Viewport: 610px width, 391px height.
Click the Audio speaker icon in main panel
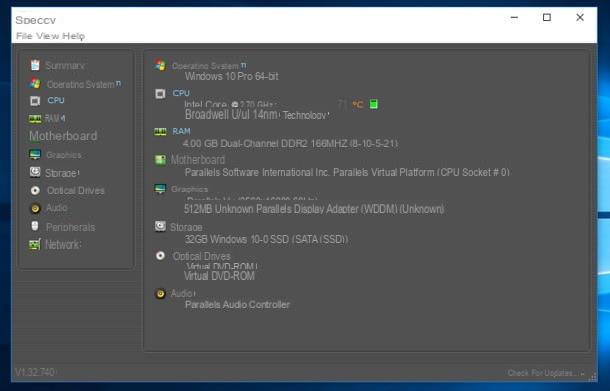point(160,293)
